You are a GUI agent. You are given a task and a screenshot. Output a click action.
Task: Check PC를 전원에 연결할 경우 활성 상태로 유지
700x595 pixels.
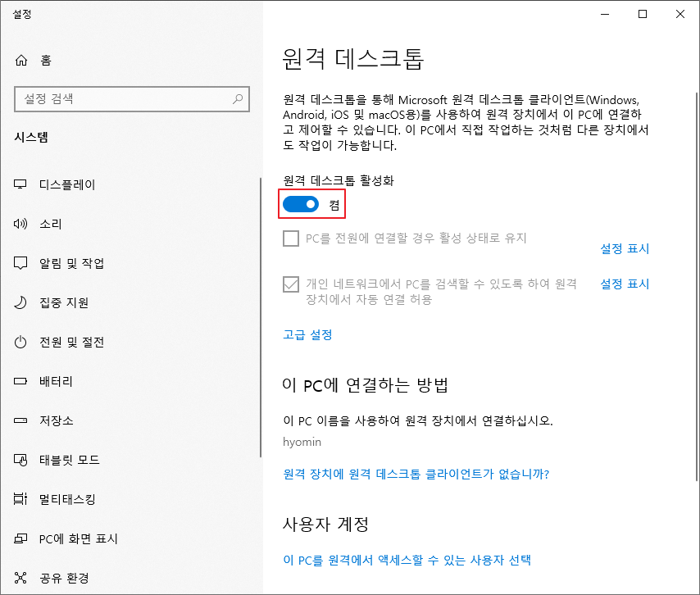(291, 238)
